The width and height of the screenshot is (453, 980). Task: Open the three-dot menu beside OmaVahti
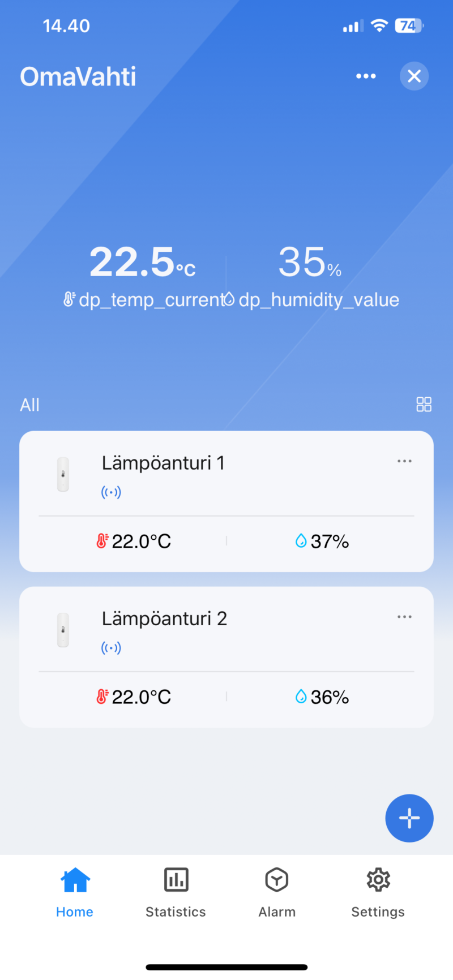pyautogui.click(x=366, y=76)
